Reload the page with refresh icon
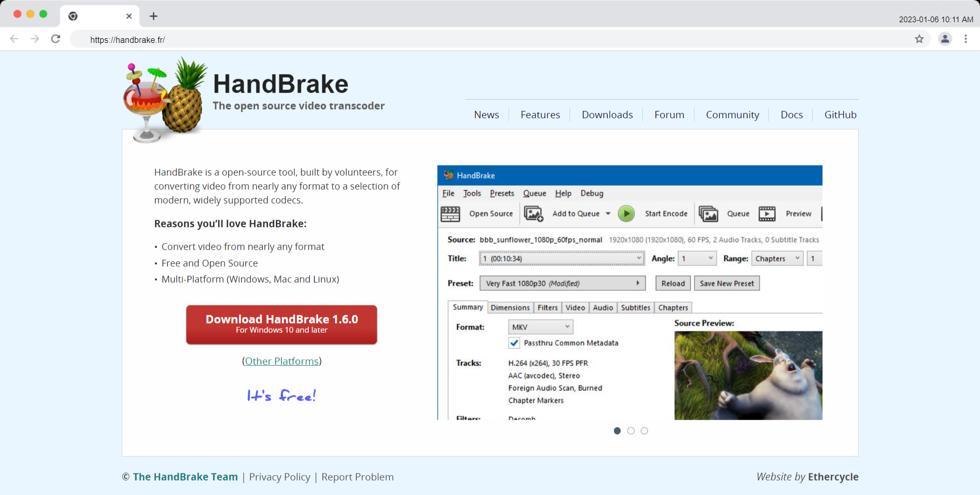The image size is (980, 495). [x=56, y=39]
